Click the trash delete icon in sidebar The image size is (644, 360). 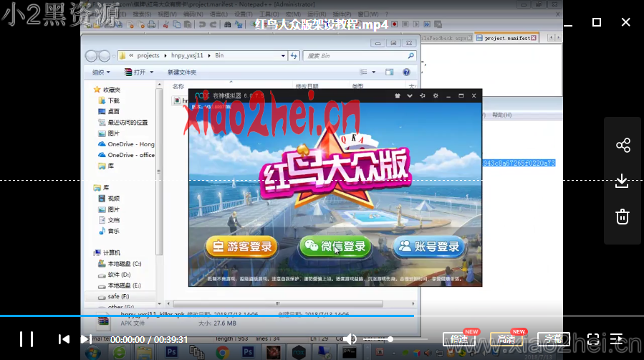(x=623, y=217)
